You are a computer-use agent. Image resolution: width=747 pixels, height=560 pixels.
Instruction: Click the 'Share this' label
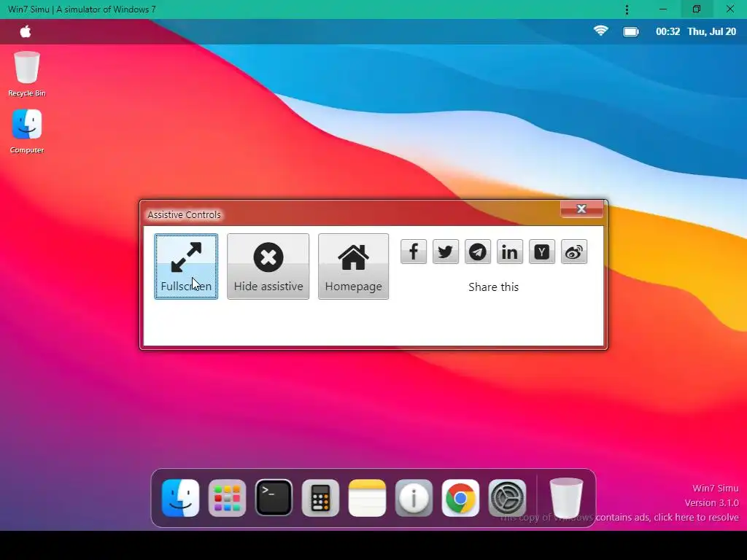point(494,287)
